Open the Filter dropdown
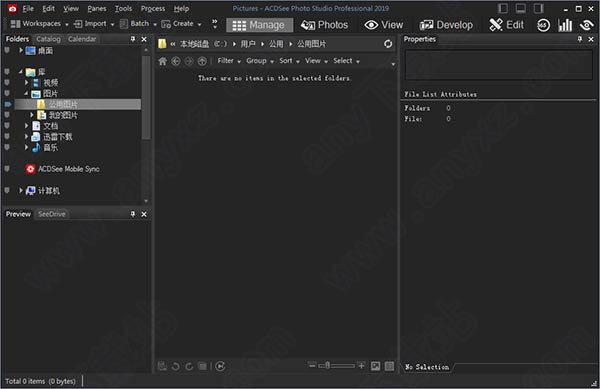This screenshot has width=600, height=389. [x=229, y=61]
